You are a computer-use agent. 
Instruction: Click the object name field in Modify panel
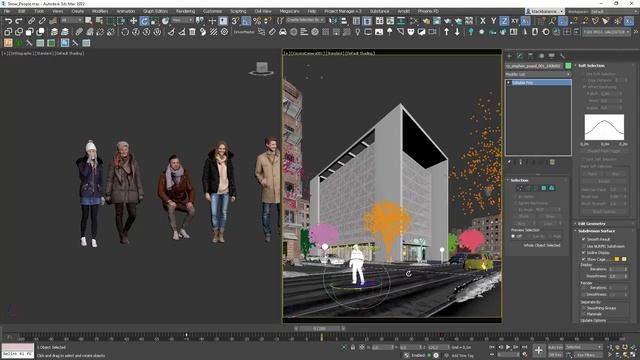pos(534,66)
